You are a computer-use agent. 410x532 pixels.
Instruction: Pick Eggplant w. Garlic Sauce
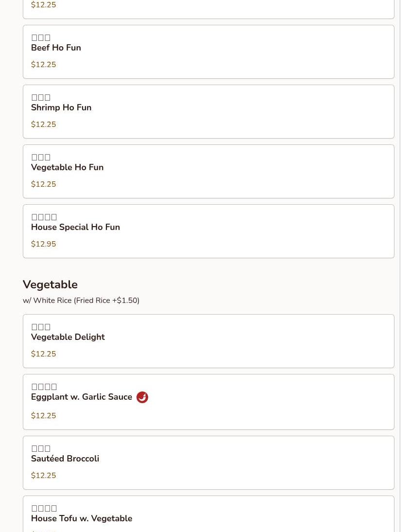coord(208,402)
